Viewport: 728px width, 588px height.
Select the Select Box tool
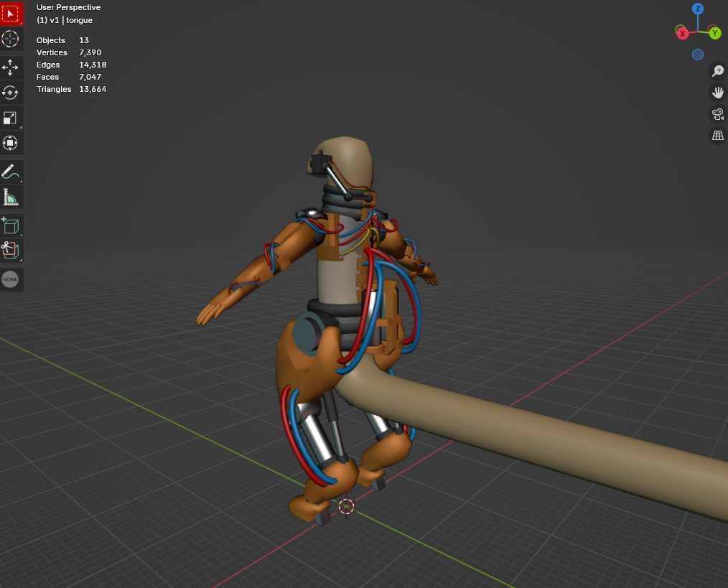(x=11, y=14)
